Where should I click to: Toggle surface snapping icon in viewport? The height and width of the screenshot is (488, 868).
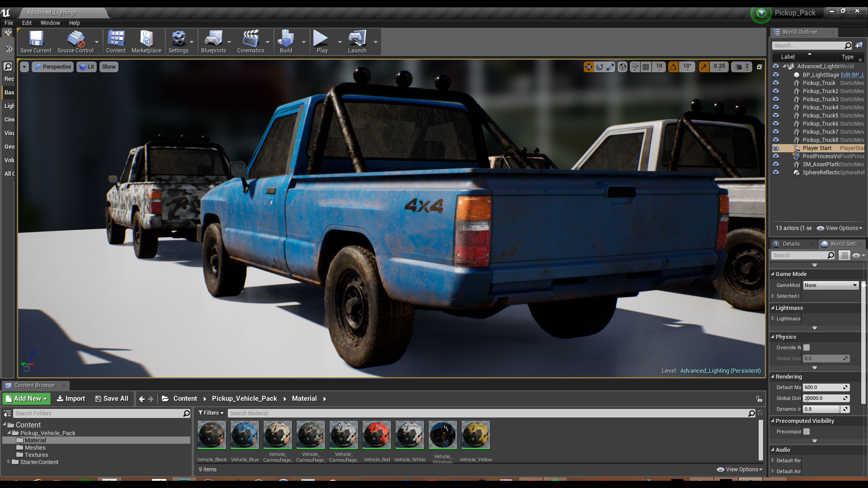pos(635,67)
